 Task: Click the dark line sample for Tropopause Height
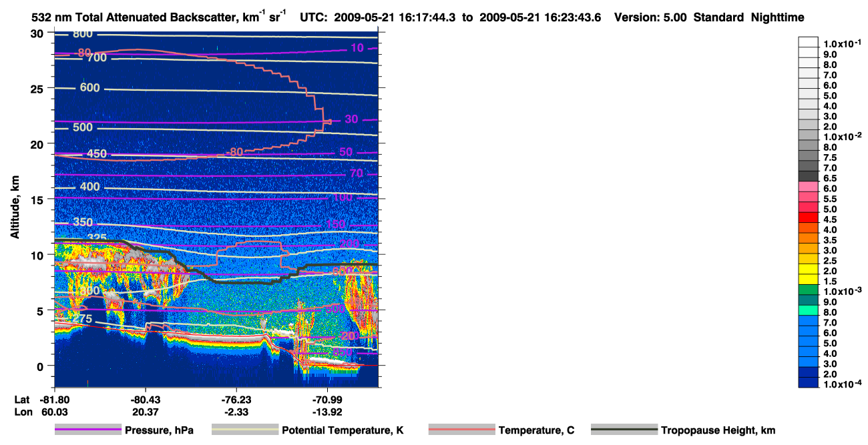point(624,430)
